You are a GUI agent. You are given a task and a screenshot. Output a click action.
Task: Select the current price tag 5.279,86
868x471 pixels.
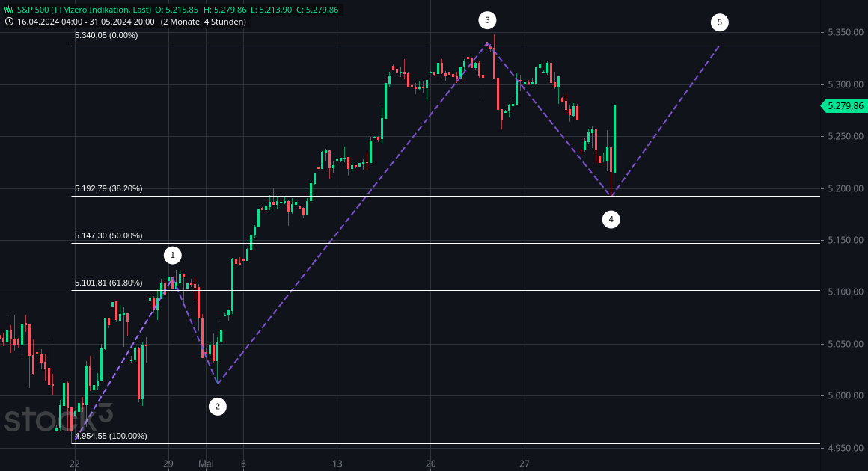[x=844, y=107]
